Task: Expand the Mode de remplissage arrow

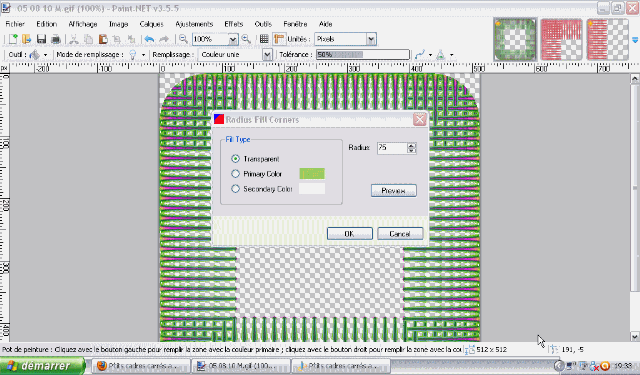Action: (x=143, y=55)
